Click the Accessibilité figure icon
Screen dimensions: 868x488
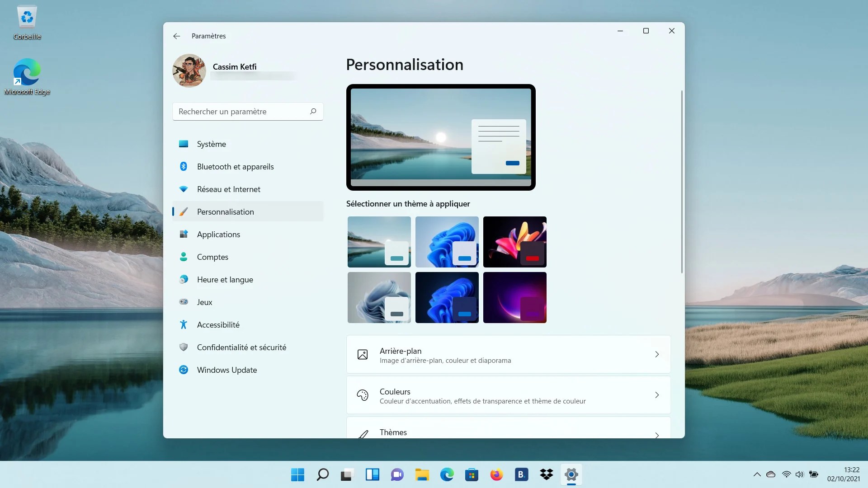pyautogui.click(x=184, y=324)
